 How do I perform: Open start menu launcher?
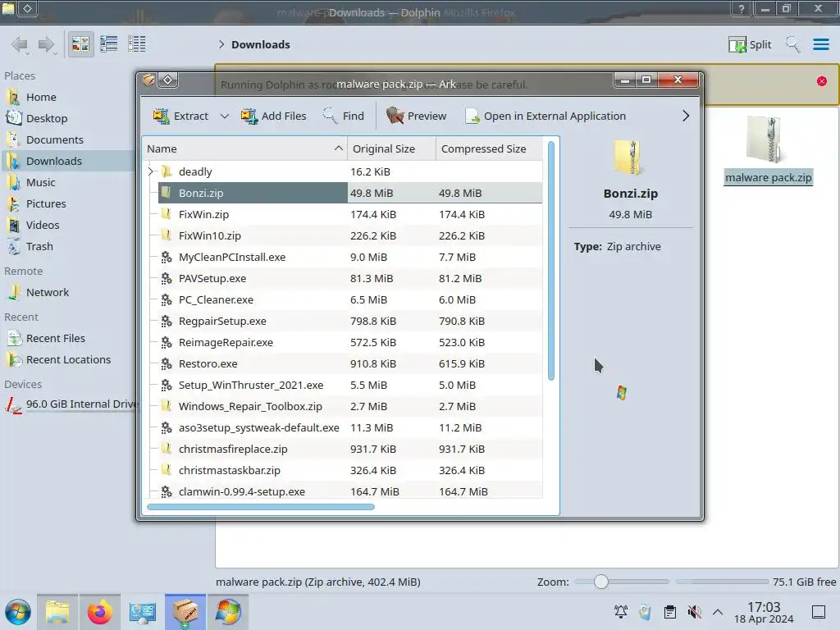tap(18, 612)
